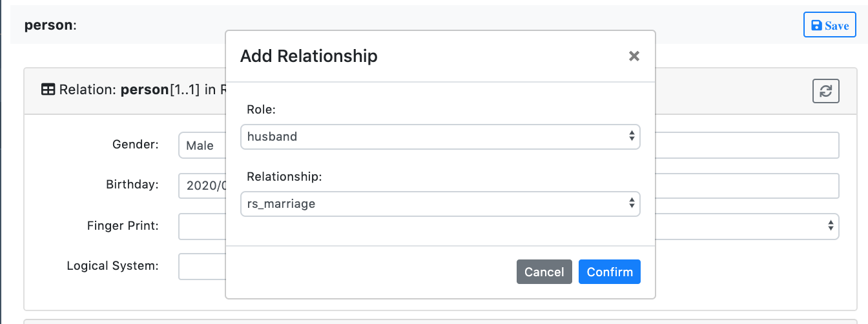Click the Role label in the dialog

pyautogui.click(x=262, y=110)
